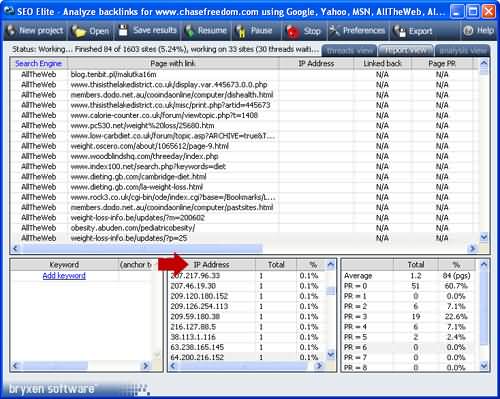Click up arrow of PR statistics panel scrollbar
Image resolution: width=500 pixels, height=399 pixels.
coord(484,265)
